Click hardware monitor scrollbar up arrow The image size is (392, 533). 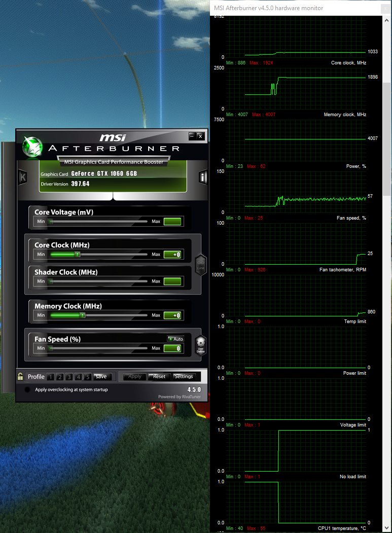(386, 20)
